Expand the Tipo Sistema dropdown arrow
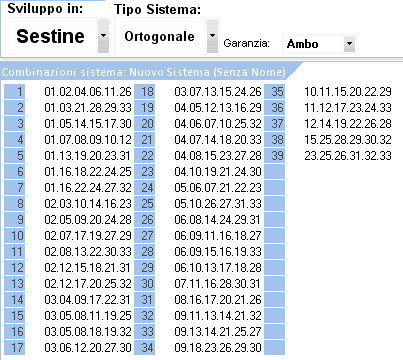Screen dimensions: 403x360 pos(212,36)
